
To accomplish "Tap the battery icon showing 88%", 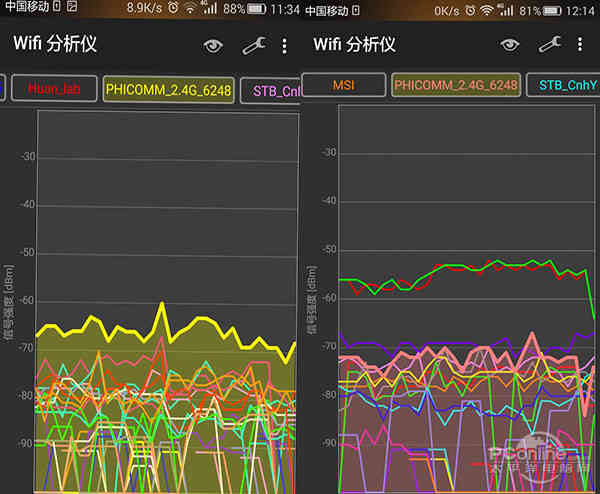I will click(x=256, y=9).
